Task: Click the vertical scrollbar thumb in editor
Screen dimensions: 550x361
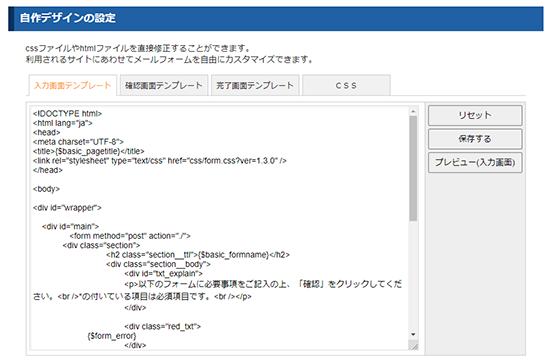Action: (413, 168)
